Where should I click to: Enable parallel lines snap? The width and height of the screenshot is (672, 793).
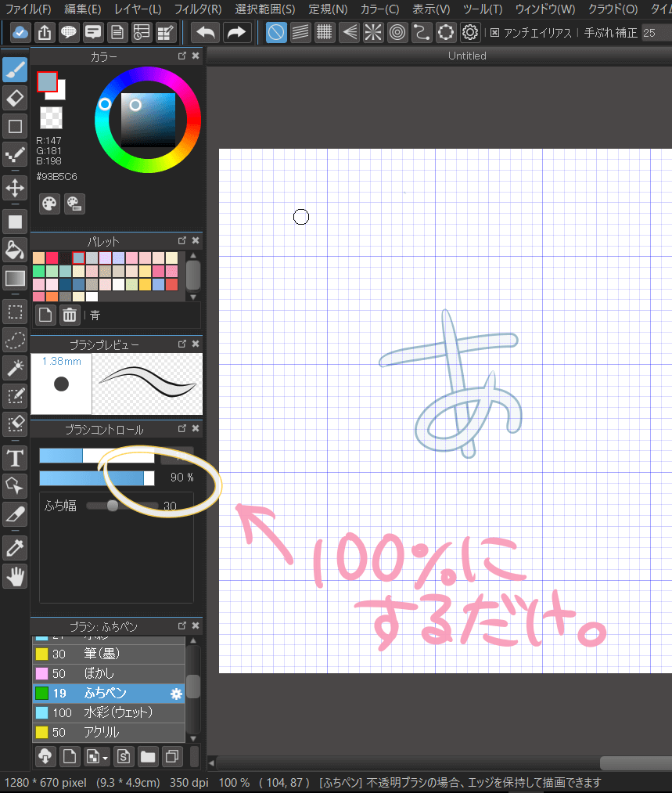(x=300, y=33)
